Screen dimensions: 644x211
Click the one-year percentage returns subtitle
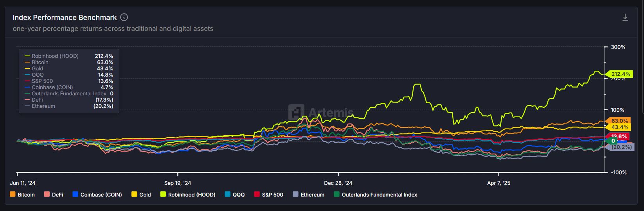coord(113,29)
